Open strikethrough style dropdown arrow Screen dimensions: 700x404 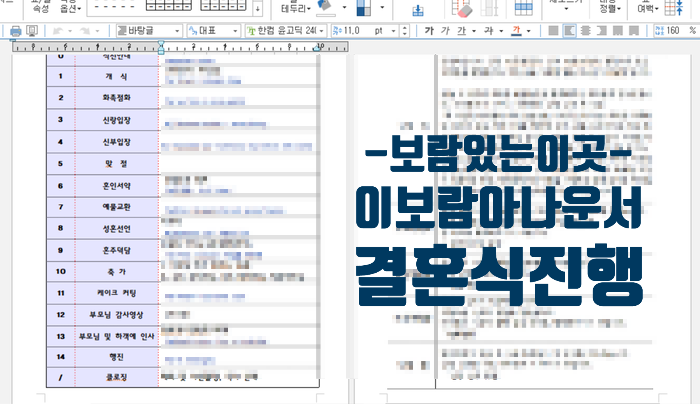pyautogui.click(x=501, y=31)
